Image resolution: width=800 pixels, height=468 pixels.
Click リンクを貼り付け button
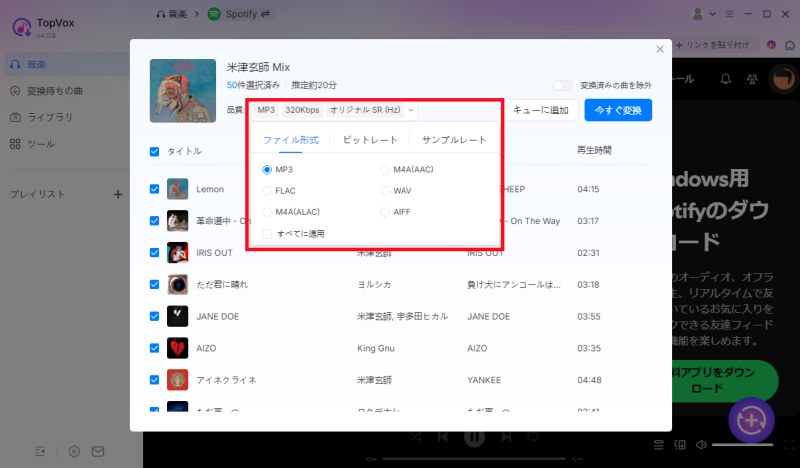[x=713, y=45]
